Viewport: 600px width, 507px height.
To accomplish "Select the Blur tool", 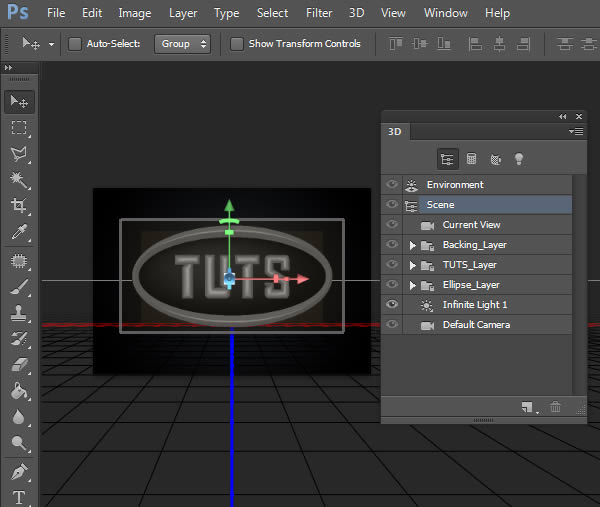I will click(x=19, y=417).
